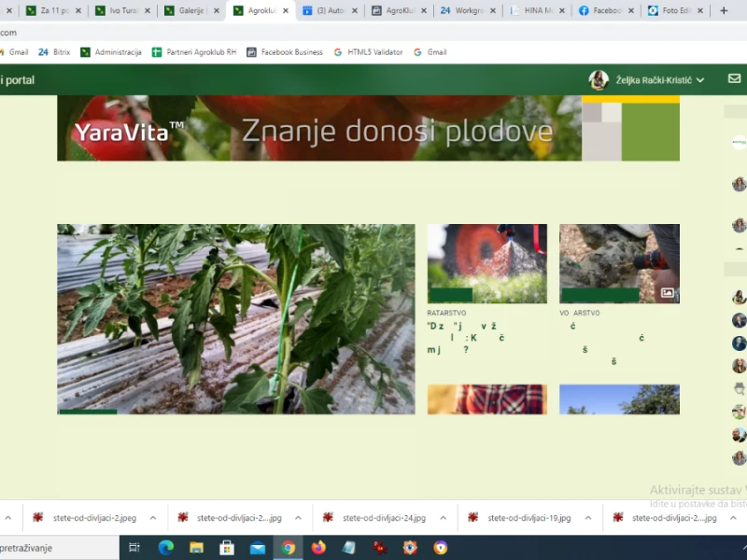Click the image gallery icon on drill photo
This screenshot has height=560, width=747.
pos(668,293)
